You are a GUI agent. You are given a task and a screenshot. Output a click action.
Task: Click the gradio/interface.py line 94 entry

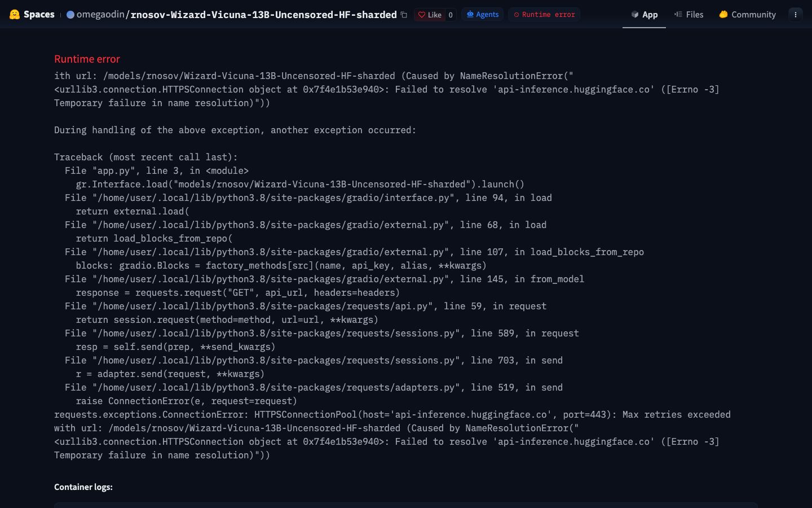click(x=308, y=198)
